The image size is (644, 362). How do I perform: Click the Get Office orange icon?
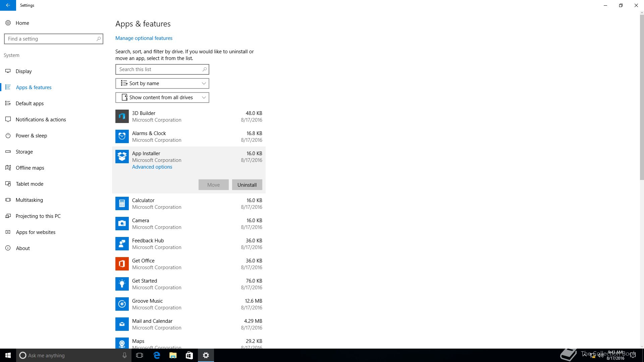122,264
